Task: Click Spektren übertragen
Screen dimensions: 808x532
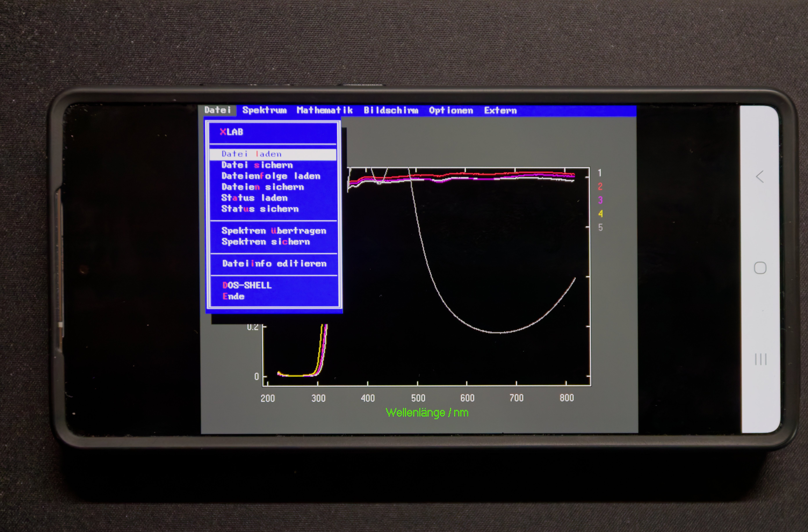Action: click(x=274, y=231)
